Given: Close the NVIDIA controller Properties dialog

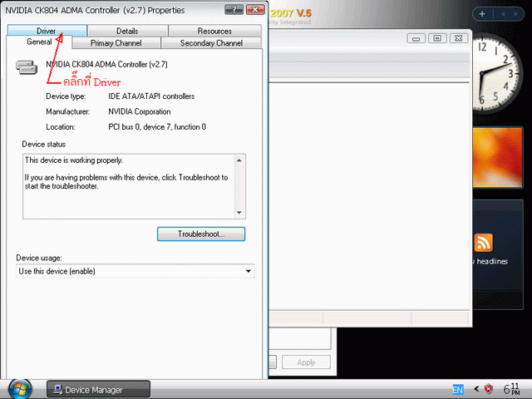Looking at the screenshot, I should pos(255,9).
